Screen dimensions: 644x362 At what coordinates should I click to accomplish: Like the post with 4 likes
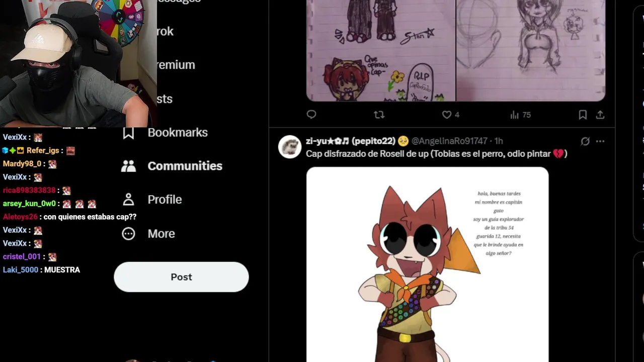pyautogui.click(x=451, y=115)
